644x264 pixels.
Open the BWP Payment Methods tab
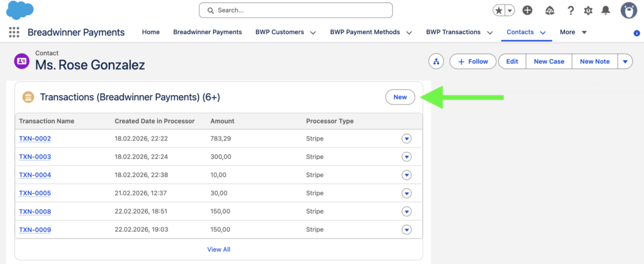[365, 32]
